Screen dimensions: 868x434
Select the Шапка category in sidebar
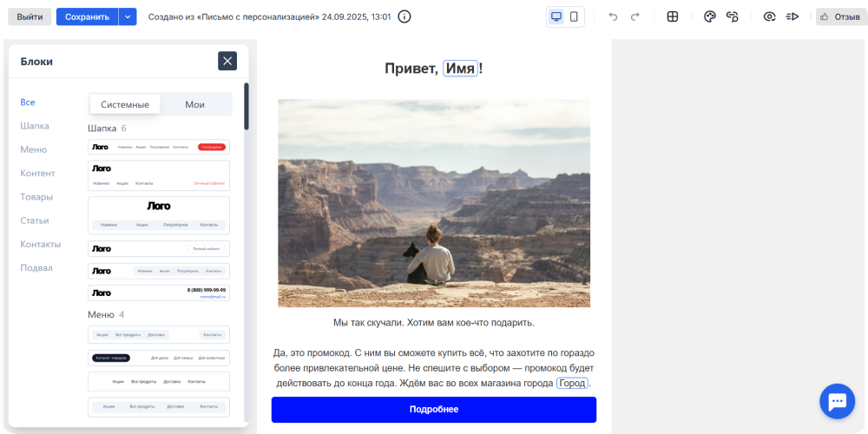[x=35, y=126]
